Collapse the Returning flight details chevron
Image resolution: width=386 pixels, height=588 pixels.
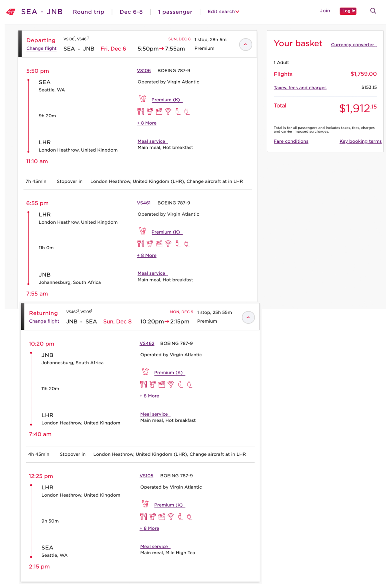[x=248, y=317]
